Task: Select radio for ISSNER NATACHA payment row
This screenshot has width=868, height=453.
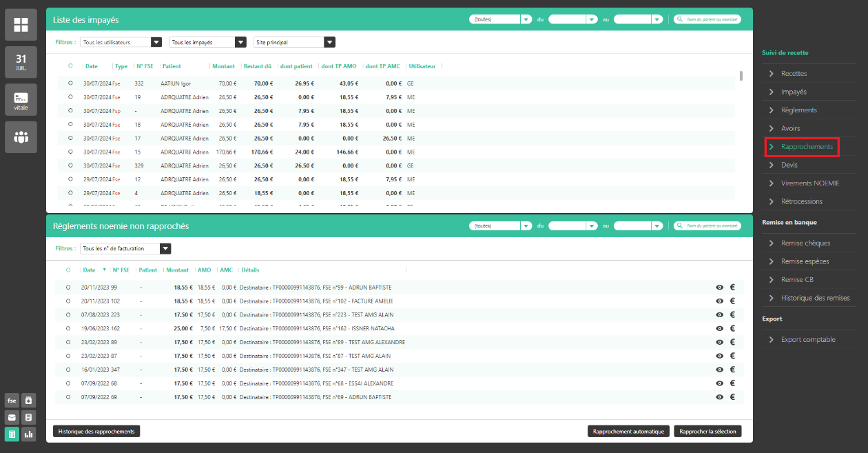Action: click(x=68, y=328)
